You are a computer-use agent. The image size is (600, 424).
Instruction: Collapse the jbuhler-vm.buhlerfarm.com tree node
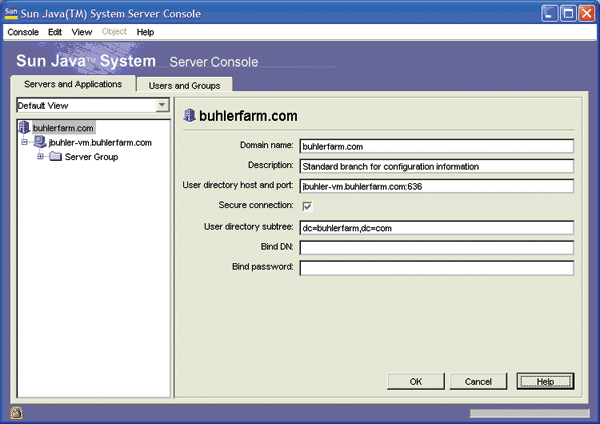pos(24,143)
